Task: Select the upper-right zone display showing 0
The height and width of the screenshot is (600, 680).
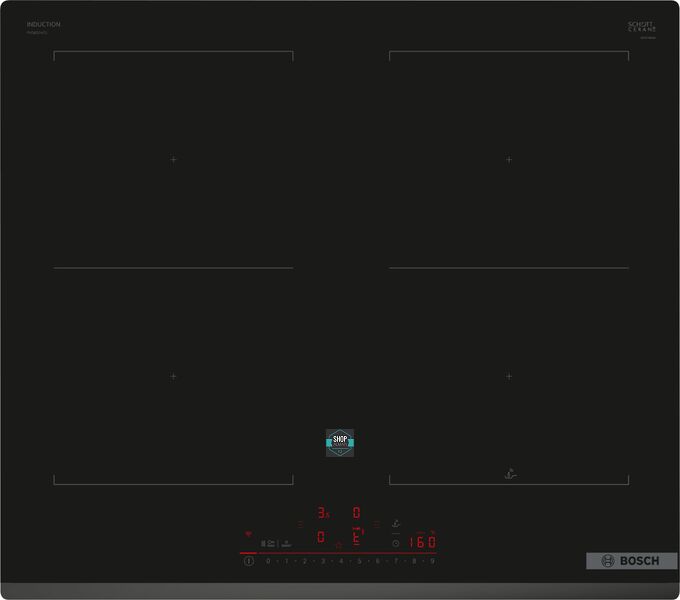Action: point(356,512)
